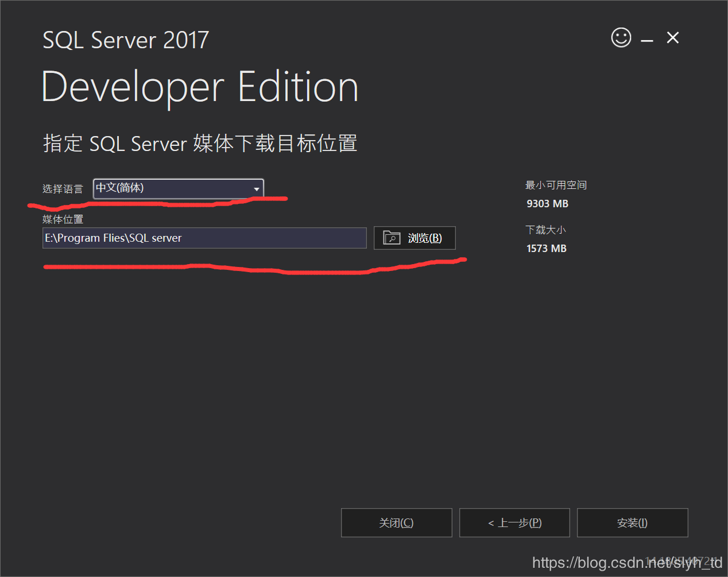Click the 下载大小 label
This screenshot has width=728, height=577.
tap(545, 230)
